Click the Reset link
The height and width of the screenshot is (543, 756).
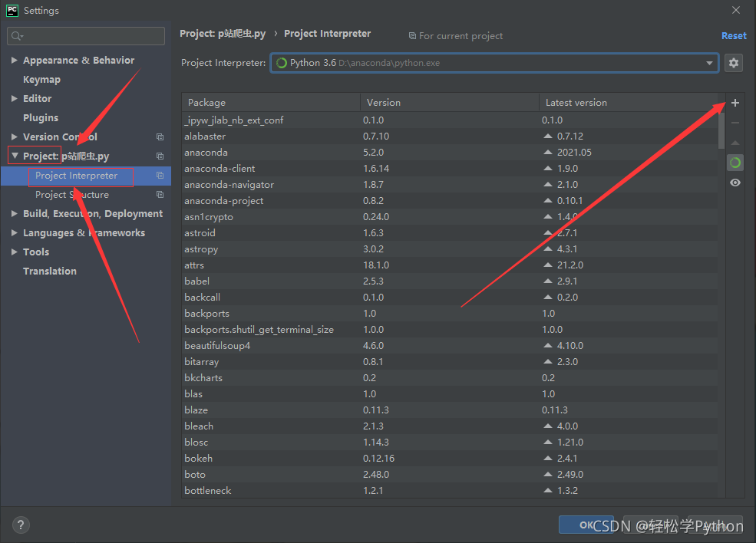coord(734,35)
